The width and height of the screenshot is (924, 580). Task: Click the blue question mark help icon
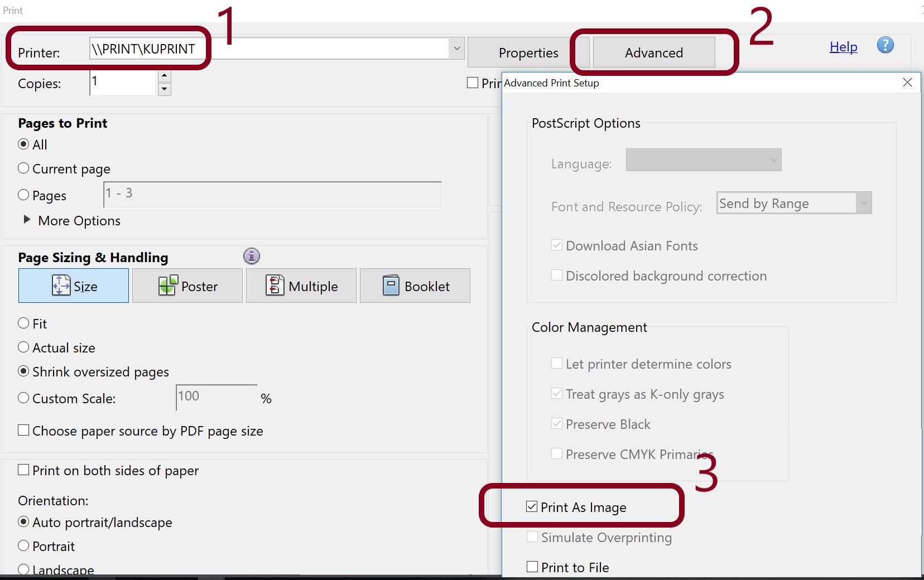pyautogui.click(x=885, y=45)
